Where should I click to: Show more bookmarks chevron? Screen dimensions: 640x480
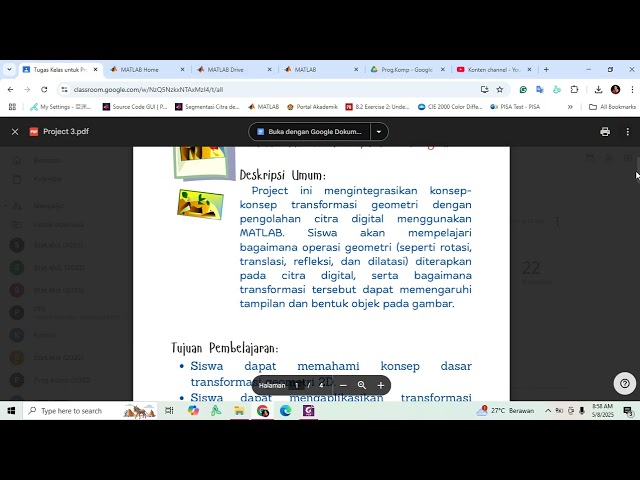point(570,107)
